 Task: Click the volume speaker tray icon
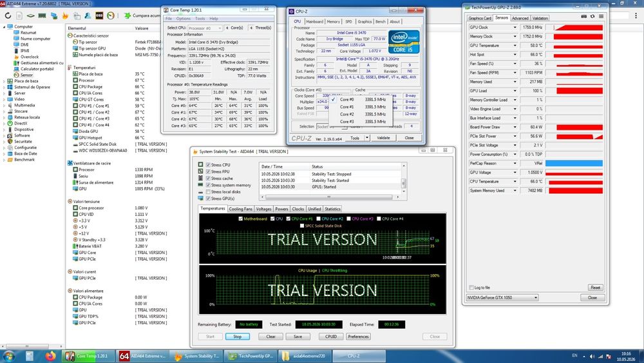[592, 356]
